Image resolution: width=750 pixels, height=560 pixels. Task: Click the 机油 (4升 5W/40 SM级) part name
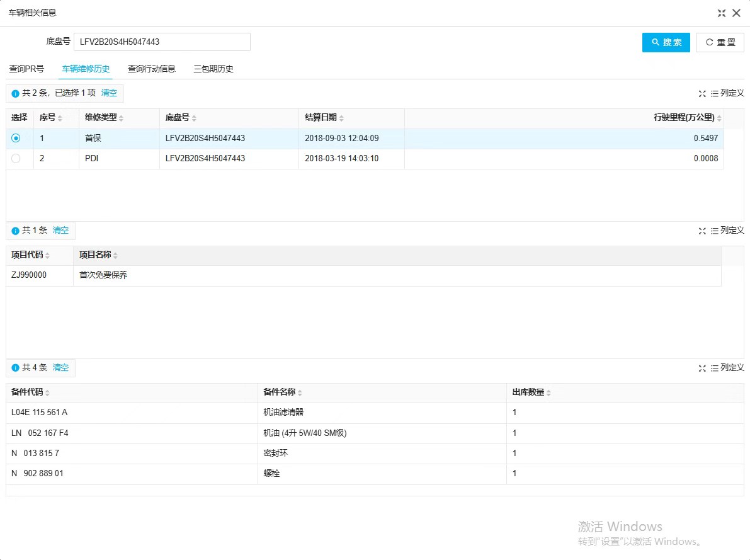[x=305, y=433]
